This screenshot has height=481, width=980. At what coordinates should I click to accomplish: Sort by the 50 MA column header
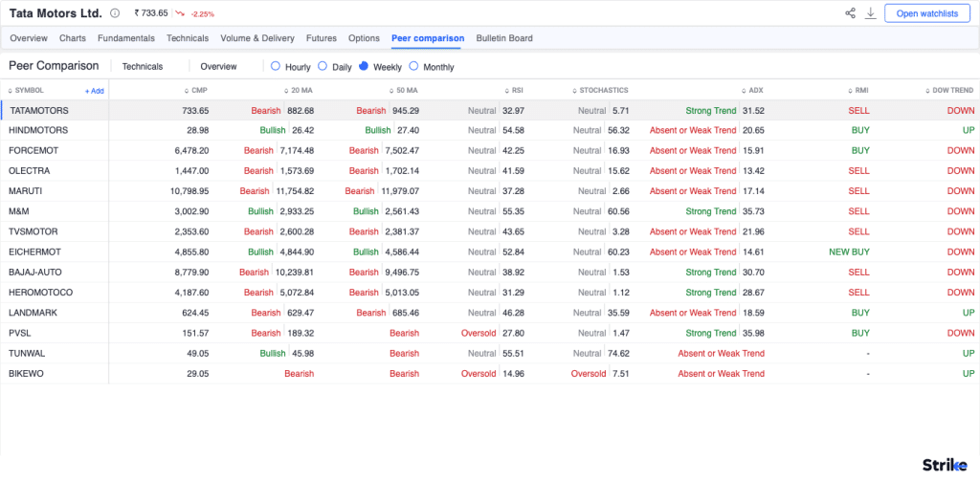coord(405,90)
